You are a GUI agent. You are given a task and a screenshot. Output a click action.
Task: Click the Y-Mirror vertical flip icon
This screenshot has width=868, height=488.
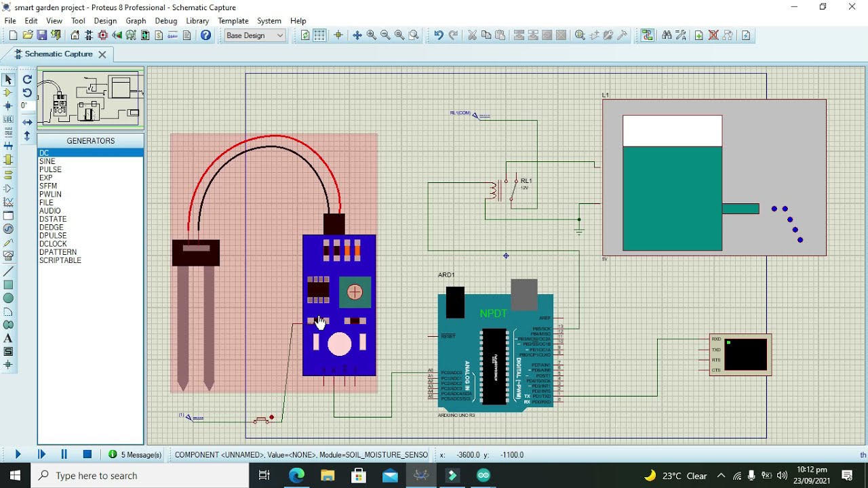pyautogui.click(x=27, y=136)
